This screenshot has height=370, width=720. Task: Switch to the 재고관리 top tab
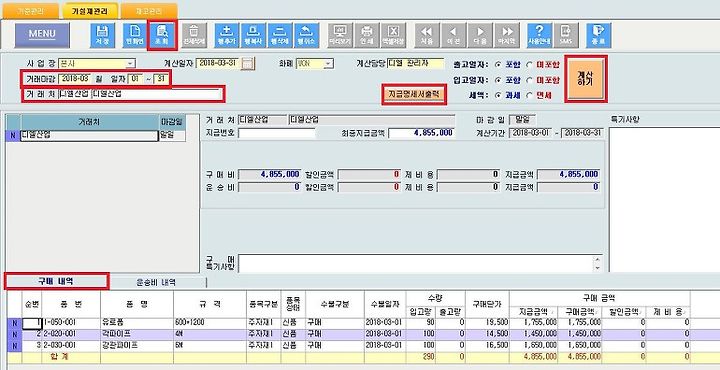click(x=150, y=11)
